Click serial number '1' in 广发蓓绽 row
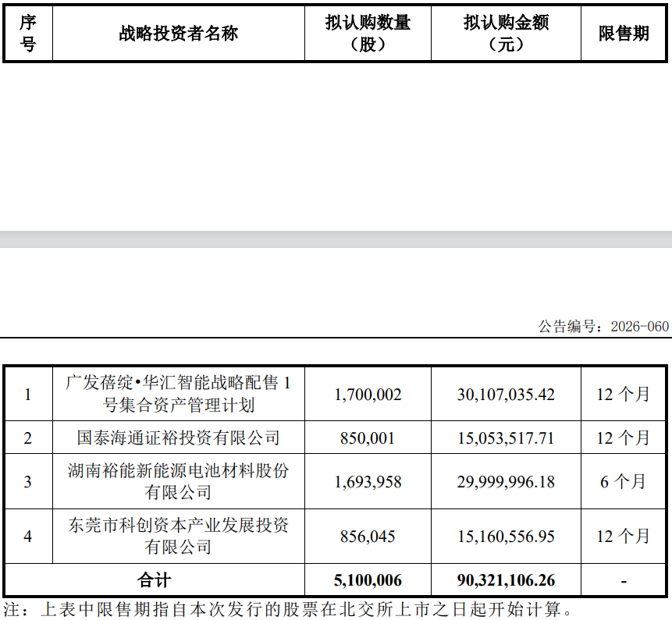Image resolution: width=672 pixels, height=620 pixels. pos(28,395)
